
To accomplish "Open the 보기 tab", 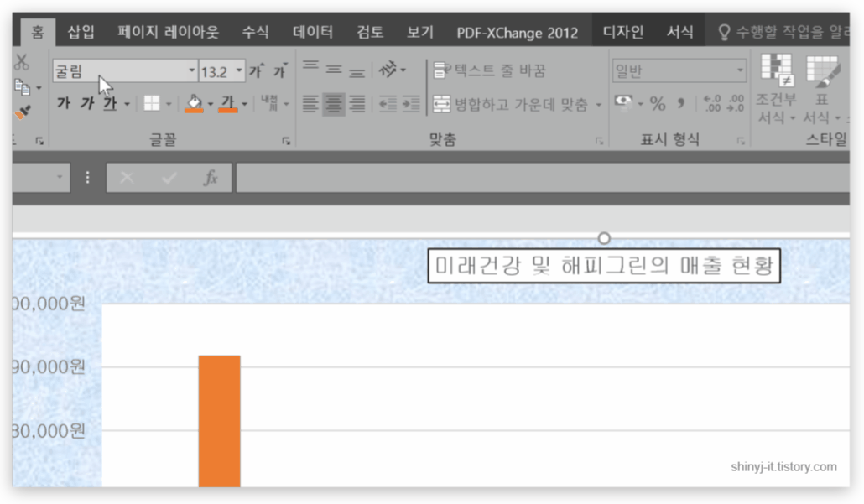I will coord(420,32).
